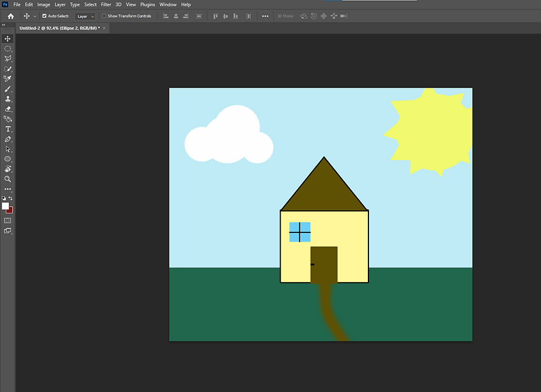Pick the Eyedropper tool
The height and width of the screenshot is (392, 541).
[x=8, y=78]
